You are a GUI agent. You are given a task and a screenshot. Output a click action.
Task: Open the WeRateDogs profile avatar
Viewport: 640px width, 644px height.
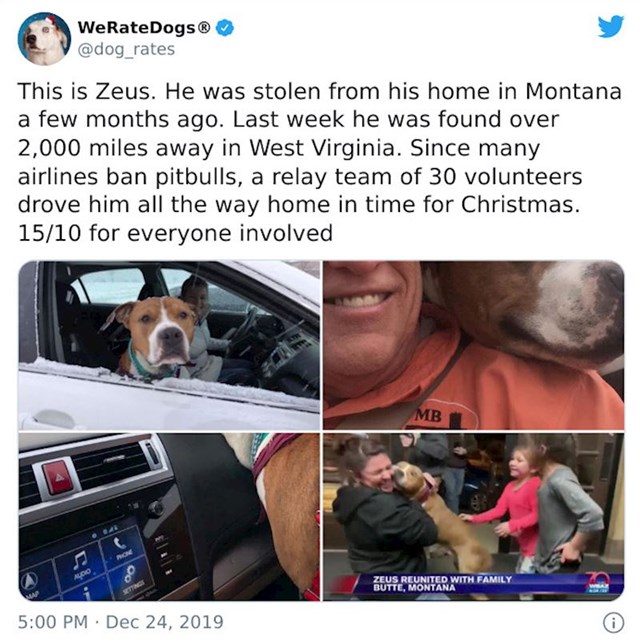tap(44, 39)
